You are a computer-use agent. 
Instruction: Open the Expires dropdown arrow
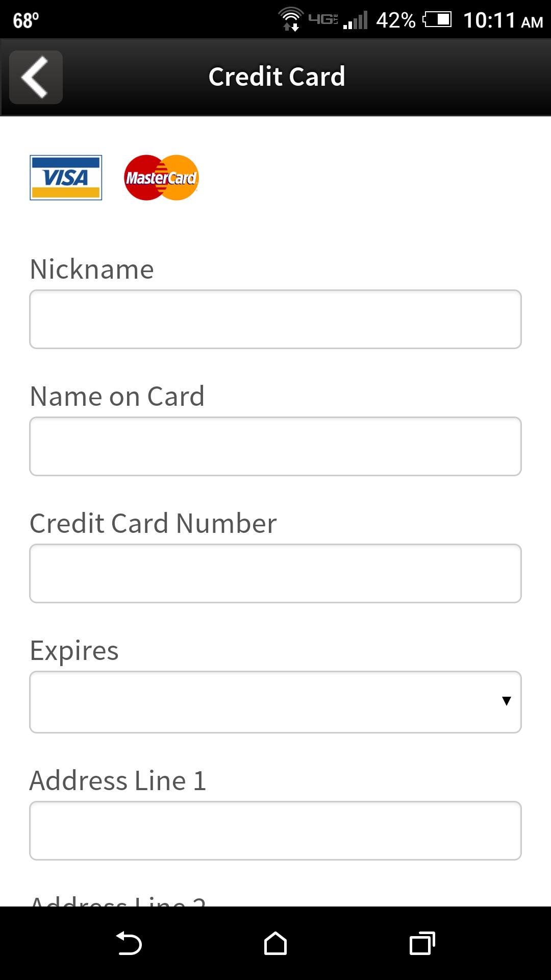point(506,701)
